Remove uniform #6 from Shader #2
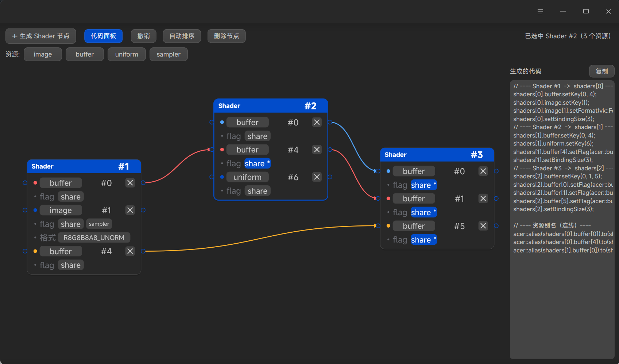 (317, 177)
